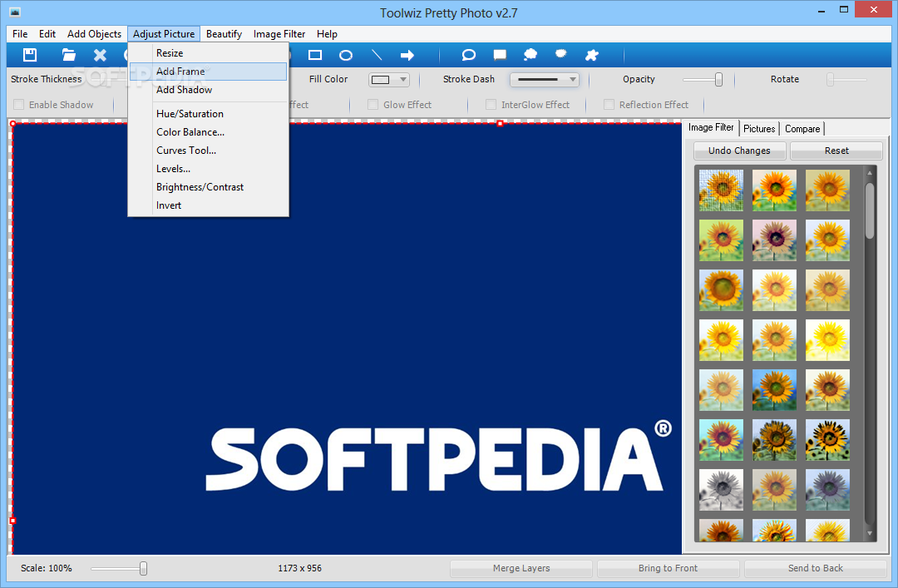Toggle the Reflection Effect checkbox
The width and height of the screenshot is (898, 588).
click(x=609, y=104)
